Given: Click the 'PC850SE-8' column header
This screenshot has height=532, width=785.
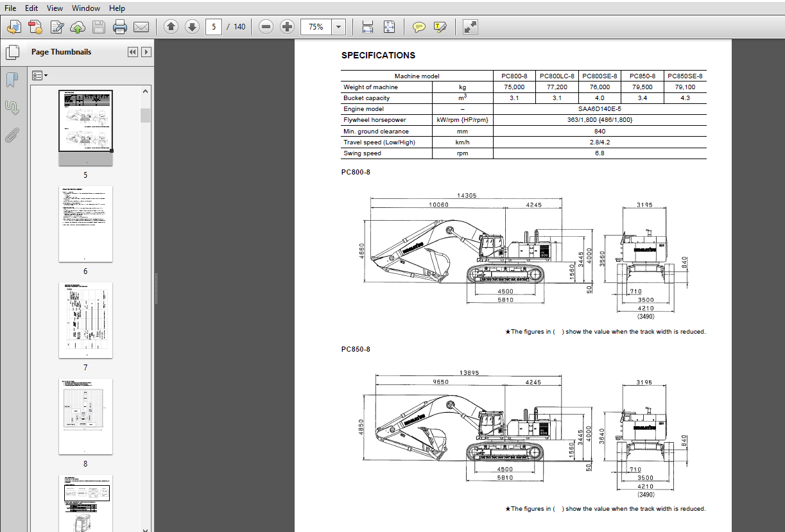Looking at the screenshot, I should [685, 76].
